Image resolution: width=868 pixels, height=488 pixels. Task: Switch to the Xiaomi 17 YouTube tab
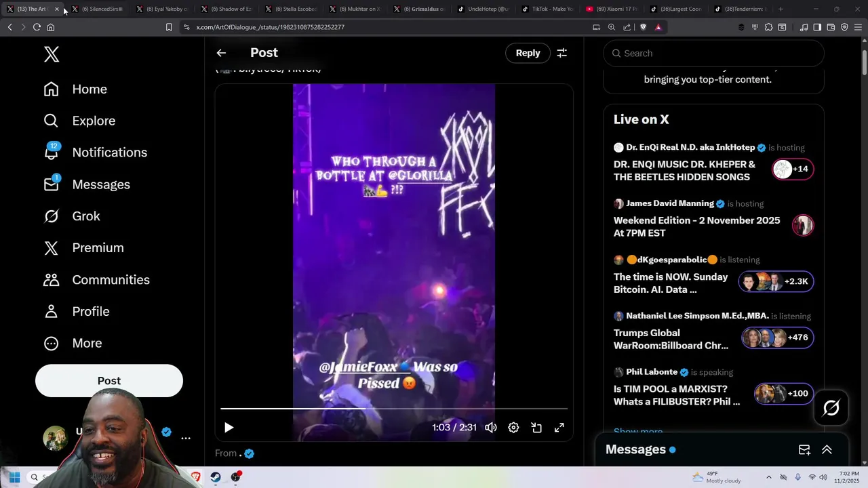614,9
